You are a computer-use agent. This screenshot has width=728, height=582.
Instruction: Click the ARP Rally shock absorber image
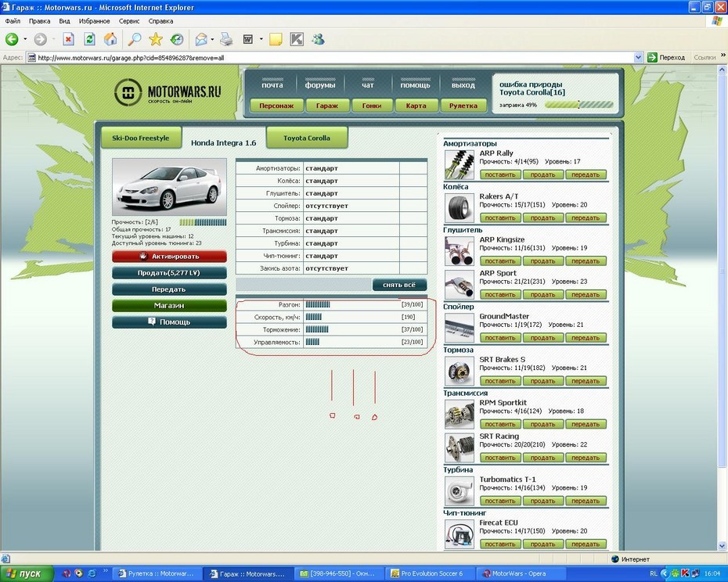[460, 164]
